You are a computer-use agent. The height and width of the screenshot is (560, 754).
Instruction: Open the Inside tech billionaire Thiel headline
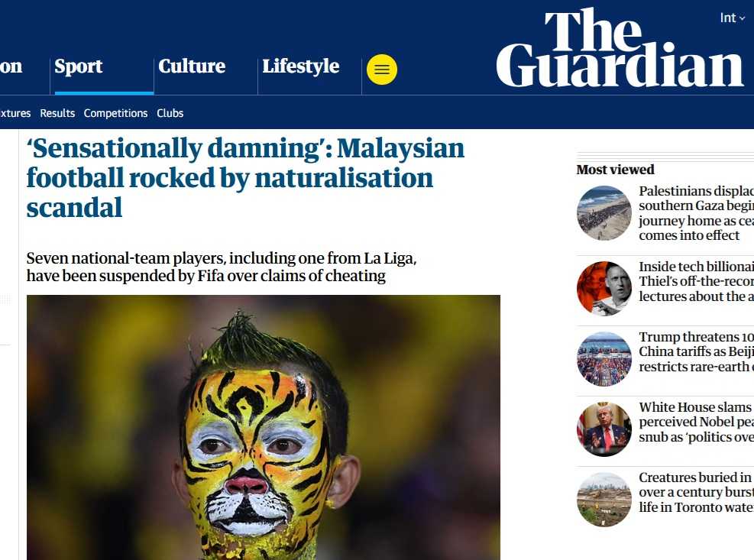(x=696, y=281)
